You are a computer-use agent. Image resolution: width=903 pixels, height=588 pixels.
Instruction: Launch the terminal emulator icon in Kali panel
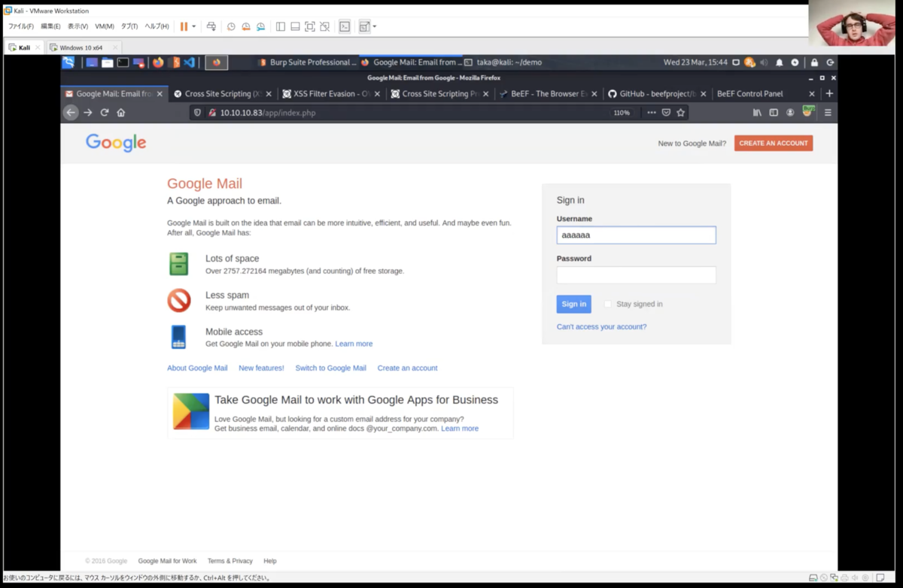point(123,62)
